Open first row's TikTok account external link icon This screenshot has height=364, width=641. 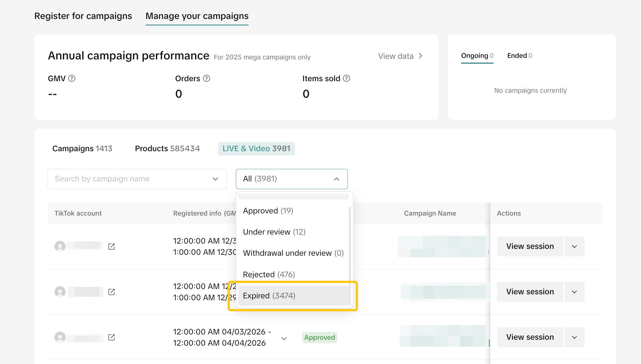(111, 246)
